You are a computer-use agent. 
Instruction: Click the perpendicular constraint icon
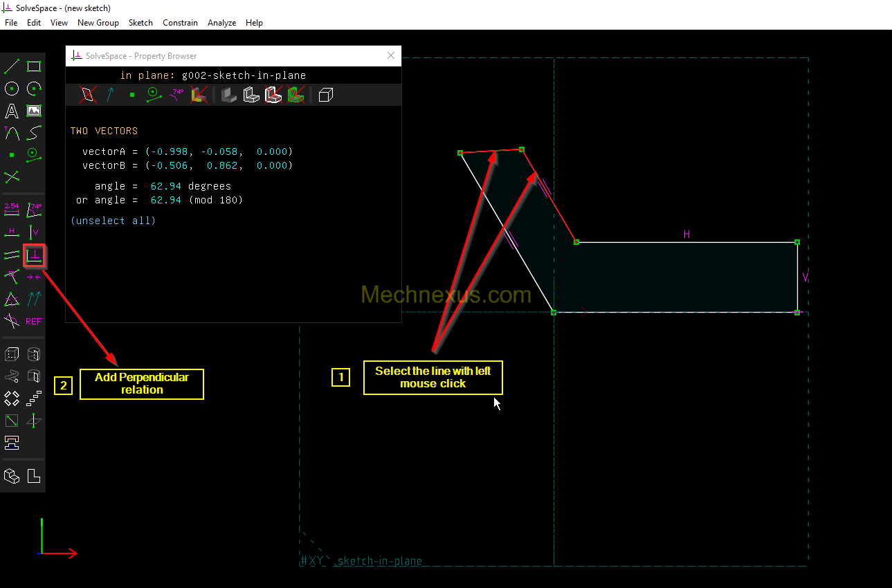[x=34, y=256]
